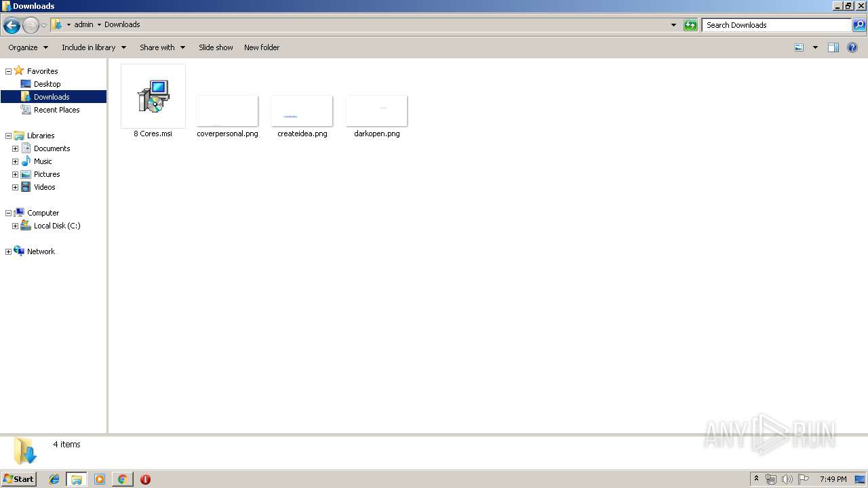Click the search magnifier icon
868x488 pixels.
pos(859,25)
